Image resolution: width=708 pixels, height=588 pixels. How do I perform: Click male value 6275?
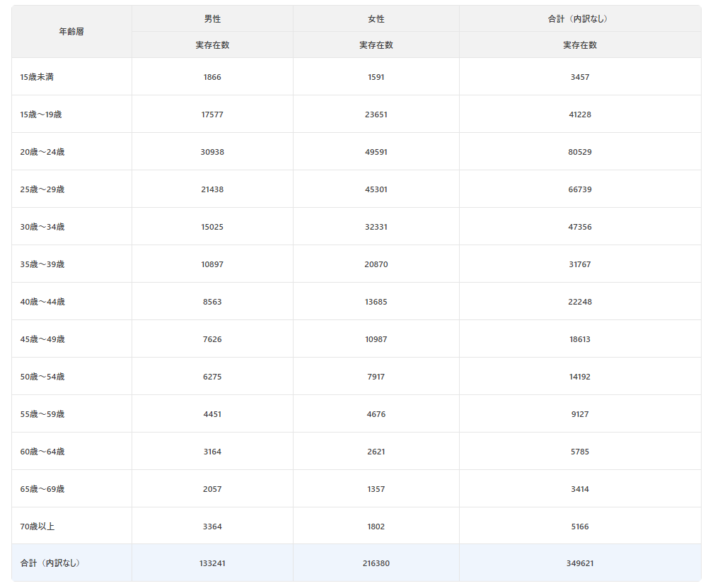click(212, 377)
